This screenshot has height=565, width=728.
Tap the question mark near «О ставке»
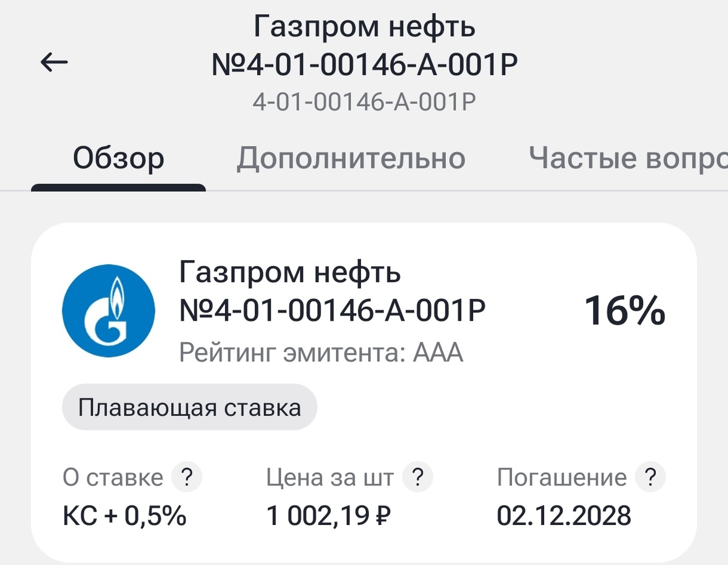click(188, 477)
